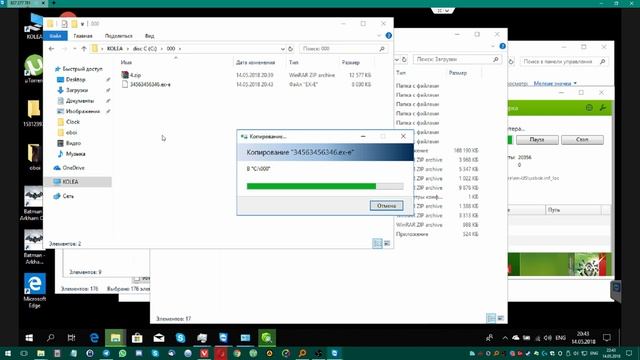640x360 pixels.
Task: Select OneDrive in the navigation pane
Action: pyautogui.click(x=69, y=168)
